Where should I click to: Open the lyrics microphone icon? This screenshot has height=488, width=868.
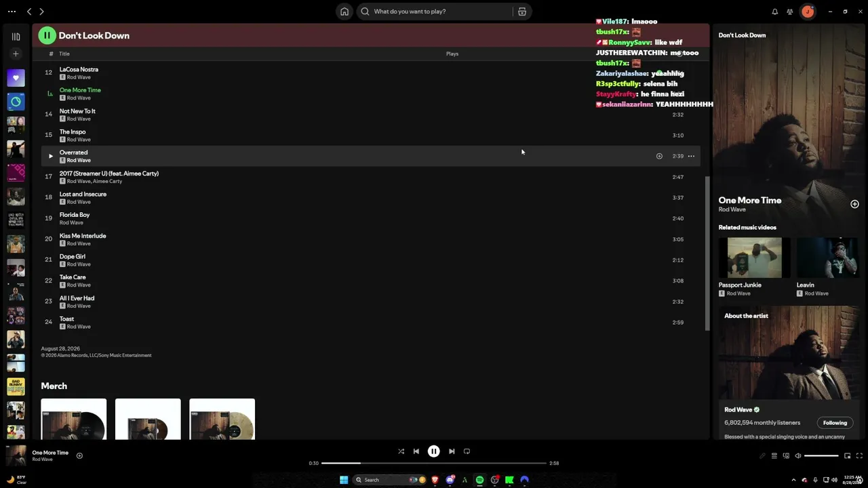click(x=762, y=455)
